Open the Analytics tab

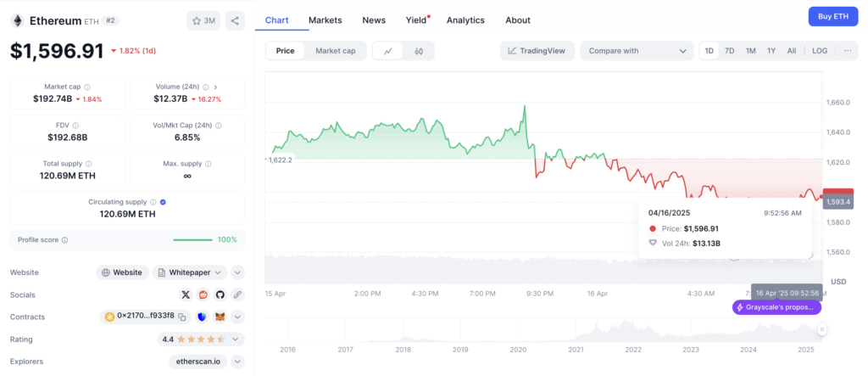(x=465, y=20)
